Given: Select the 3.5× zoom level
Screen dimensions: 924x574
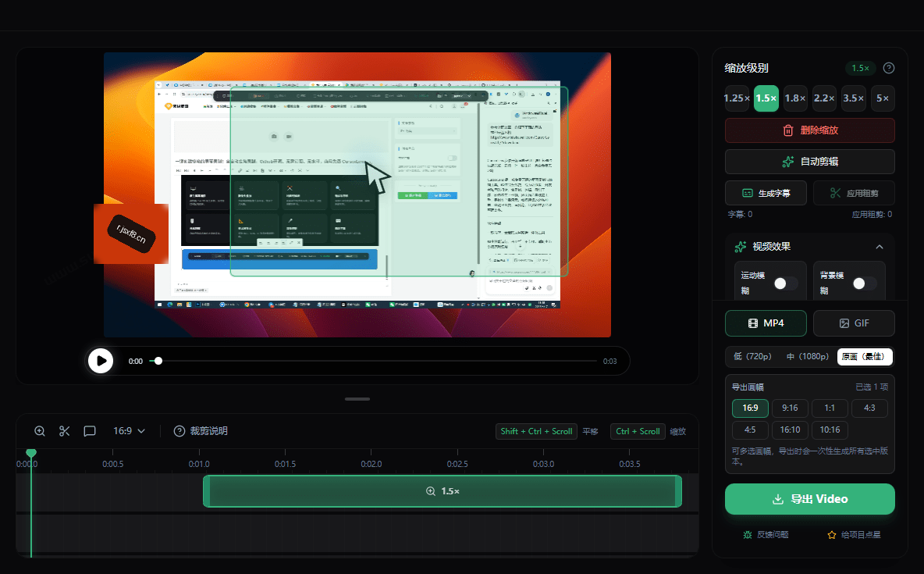Looking at the screenshot, I should [853, 98].
